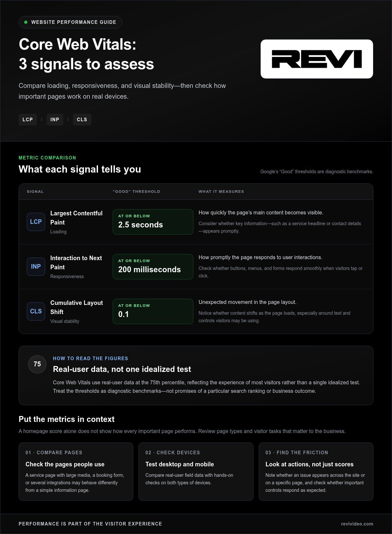
Task: Click the What It Measures column header
Action: tap(221, 192)
